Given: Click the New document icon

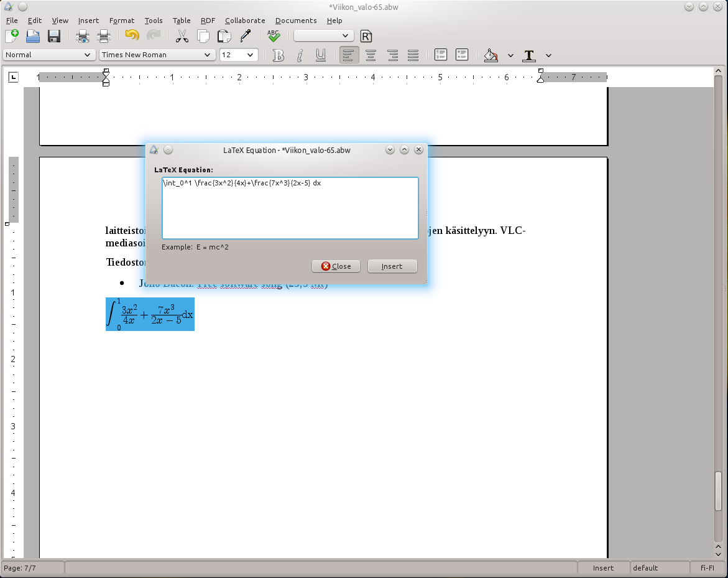Looking at the screenshot, I should pos(12,36).
